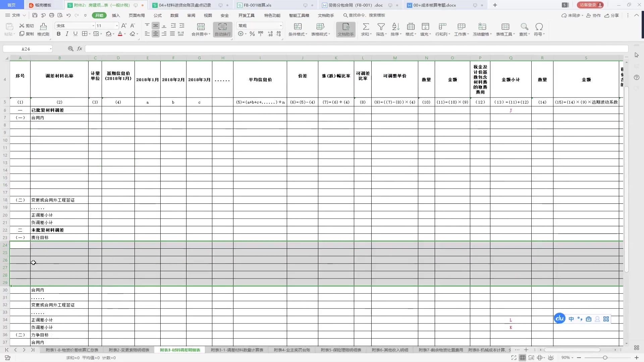Toggle document assistant (文档助手)
Screen dimensions: 644x362
(346, 29)
